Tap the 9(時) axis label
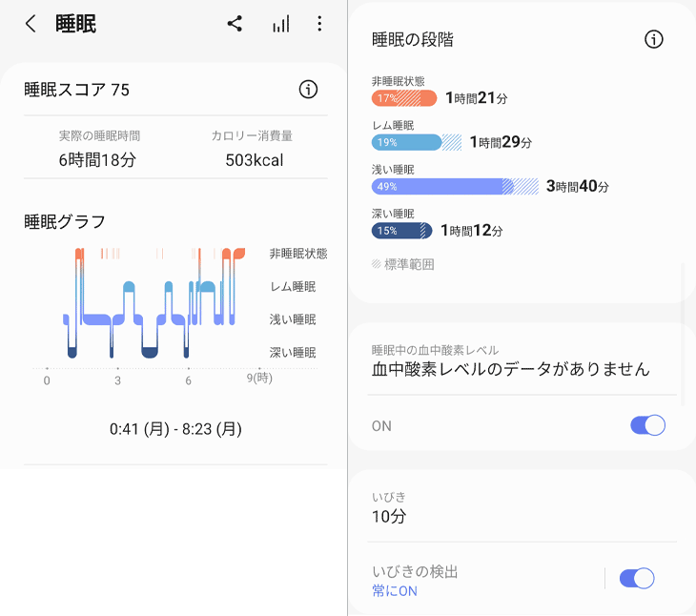696x616 pixels. pos(259,379)
